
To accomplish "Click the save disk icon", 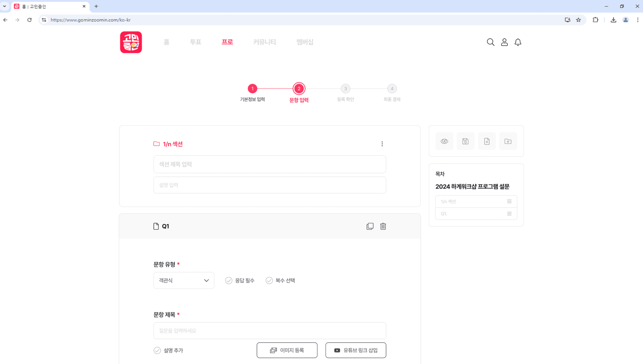I will coord(465,141).
